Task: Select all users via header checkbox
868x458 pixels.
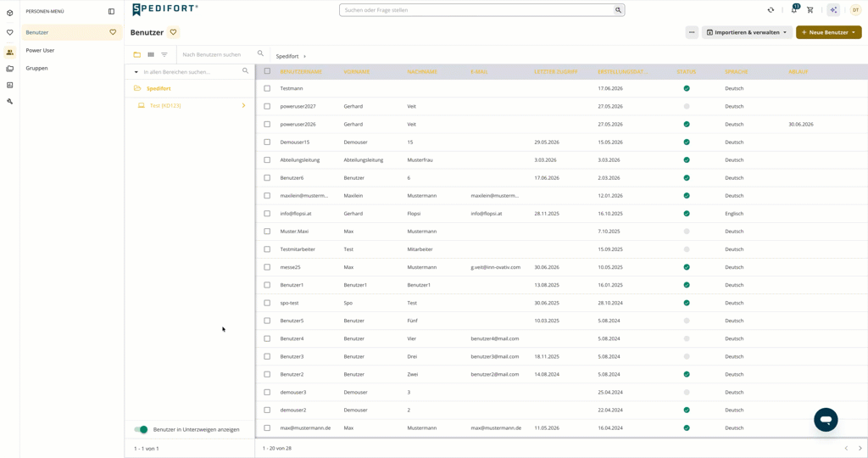Action: [x=267, y=71]
